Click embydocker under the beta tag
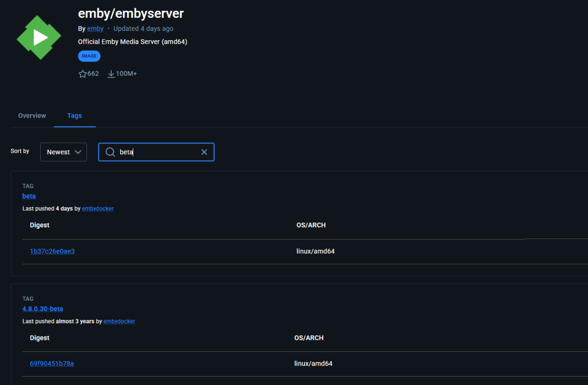 pos(98,209)
